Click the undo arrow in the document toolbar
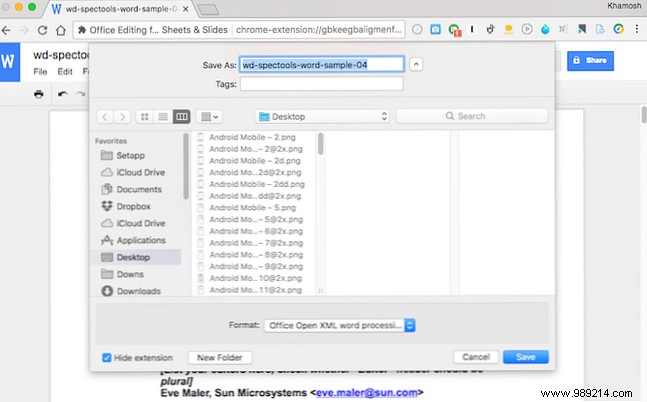 [63, 94]
